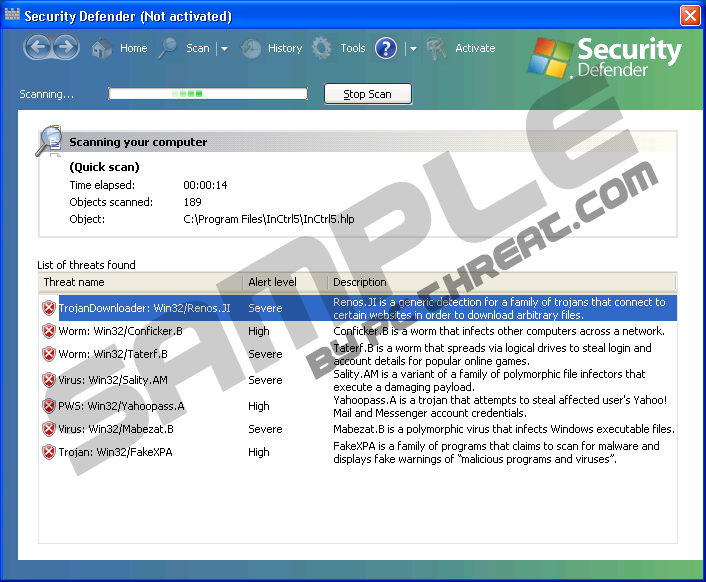
Task: Click the shield icon beside Taterf.B
Action: (49, 354)
